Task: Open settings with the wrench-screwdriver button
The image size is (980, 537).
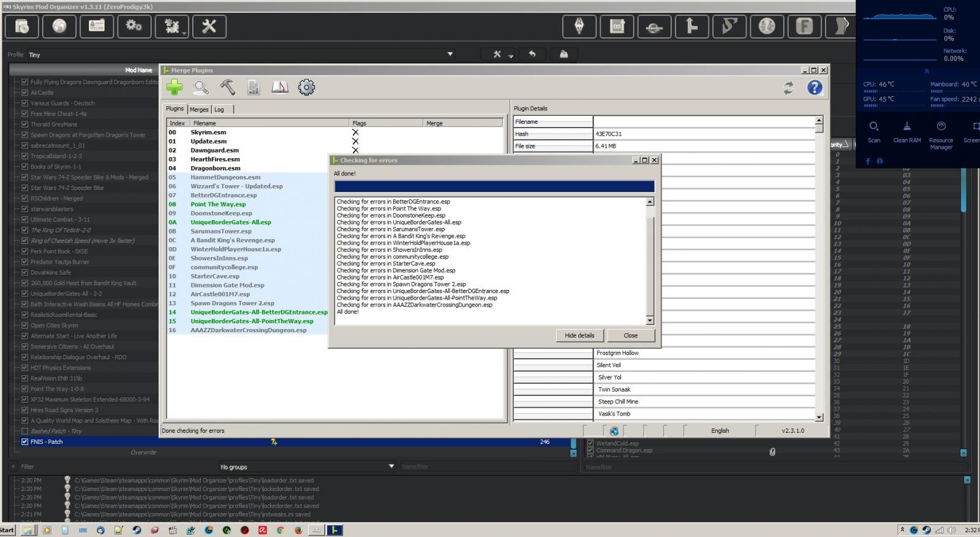Action: click(209, 26)
